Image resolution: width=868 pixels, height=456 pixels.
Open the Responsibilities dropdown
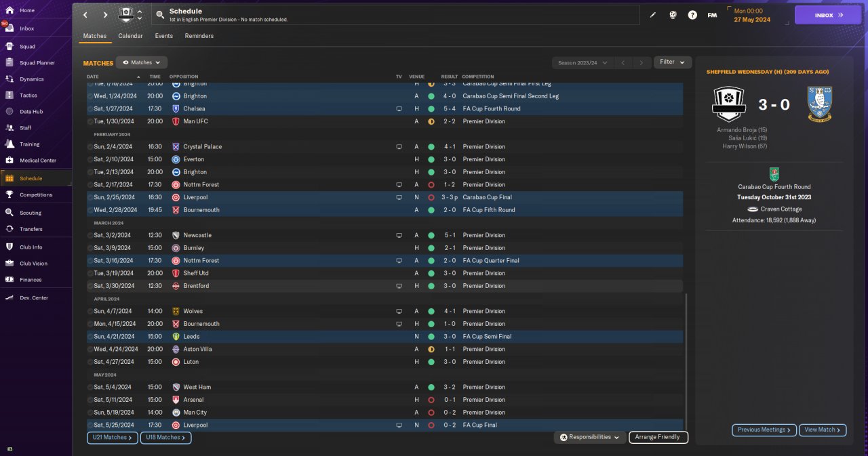coord(589,438)
